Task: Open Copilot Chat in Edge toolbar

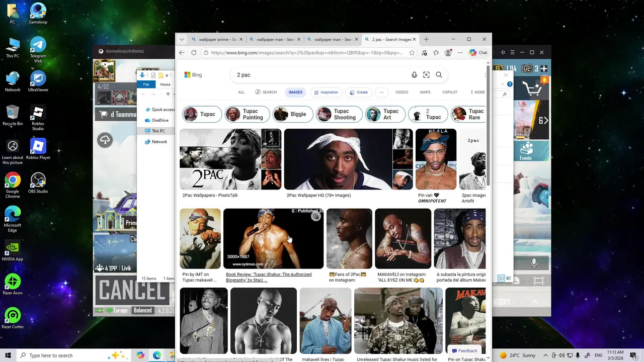Action: coord(478,52)
